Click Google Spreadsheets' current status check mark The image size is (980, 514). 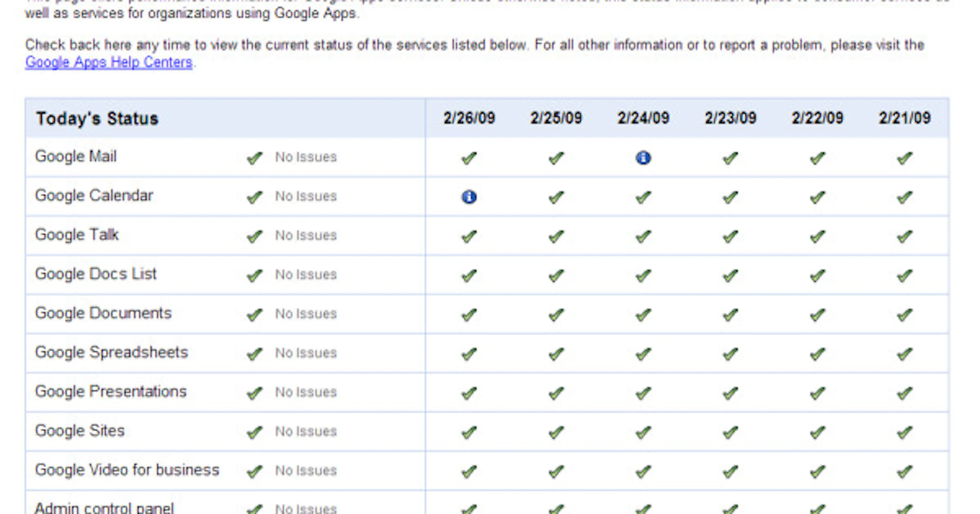pyautogui.click(x=254, y=353)
